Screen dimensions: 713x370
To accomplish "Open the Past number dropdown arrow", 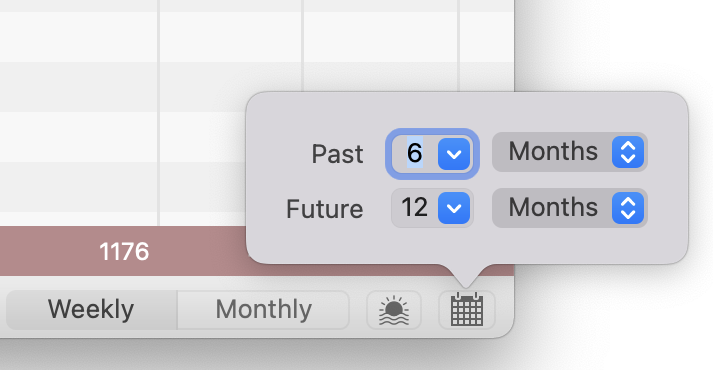I will click(454, 154).
